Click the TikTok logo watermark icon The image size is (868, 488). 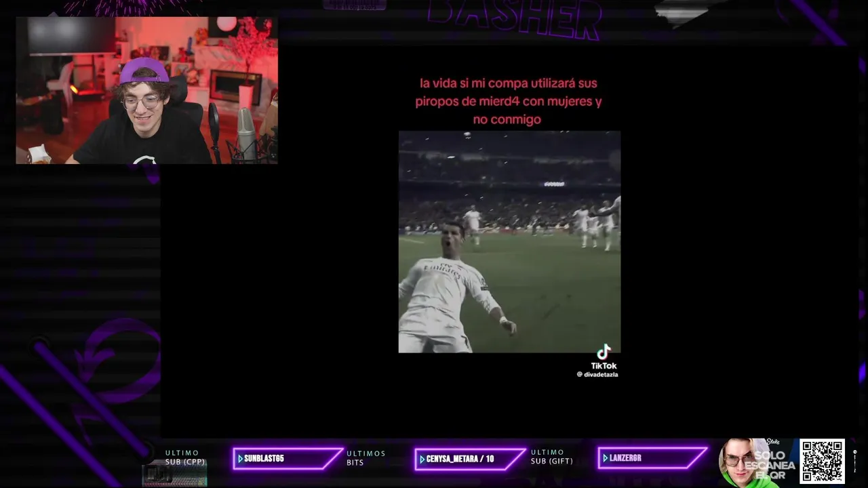point(604,352)
